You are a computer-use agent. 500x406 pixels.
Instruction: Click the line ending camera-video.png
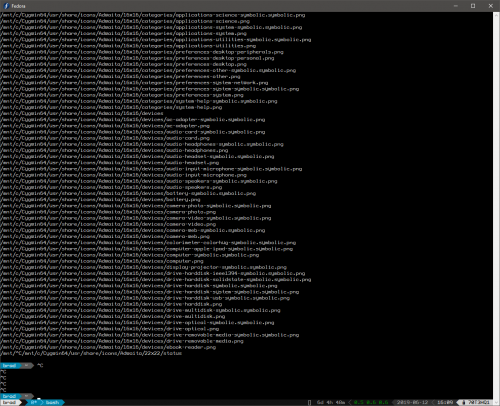tap(108, 224)
